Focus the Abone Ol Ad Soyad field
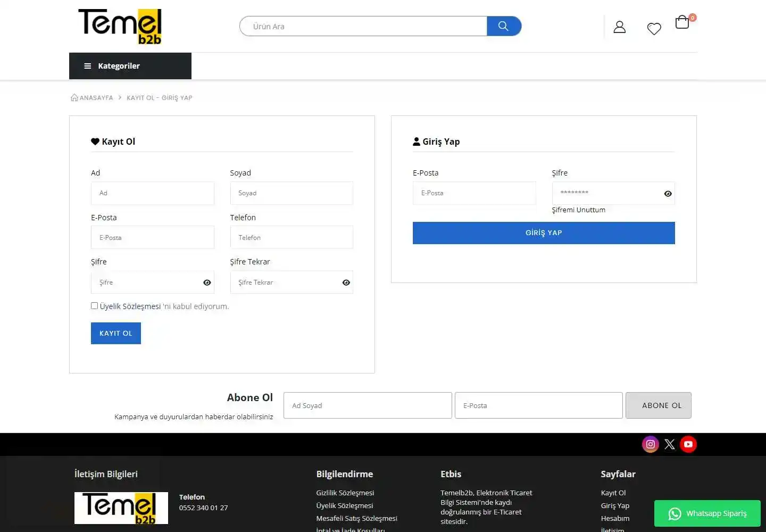 368,405
